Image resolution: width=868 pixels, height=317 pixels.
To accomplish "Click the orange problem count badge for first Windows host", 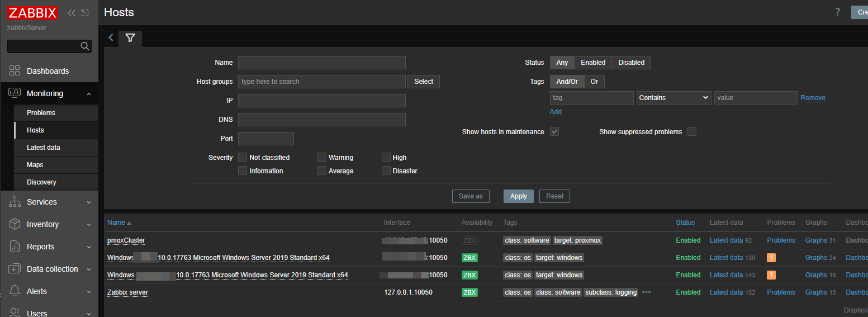I will point(771,258).
